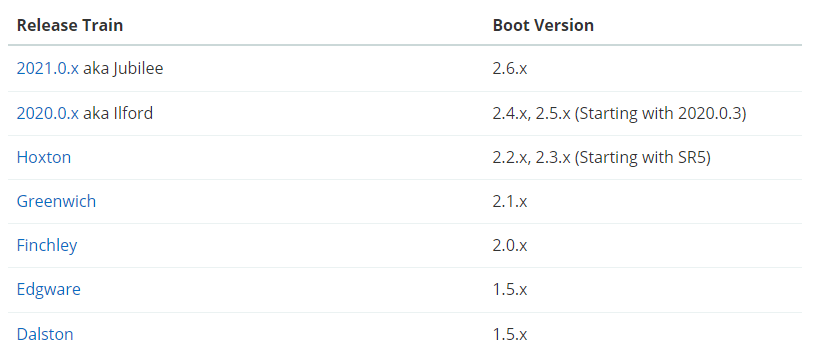Click the '(Starting with 2020.0.3)' note
Image resolution: width=821 pixels, height=363 pixels.
click(660, 113)
